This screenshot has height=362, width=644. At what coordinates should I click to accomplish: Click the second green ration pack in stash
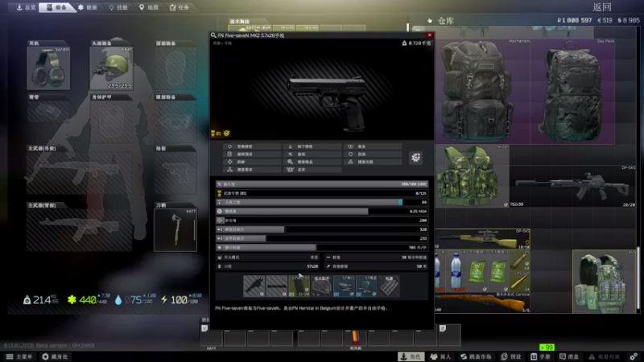pyautogui.click(x=498, y=271)
